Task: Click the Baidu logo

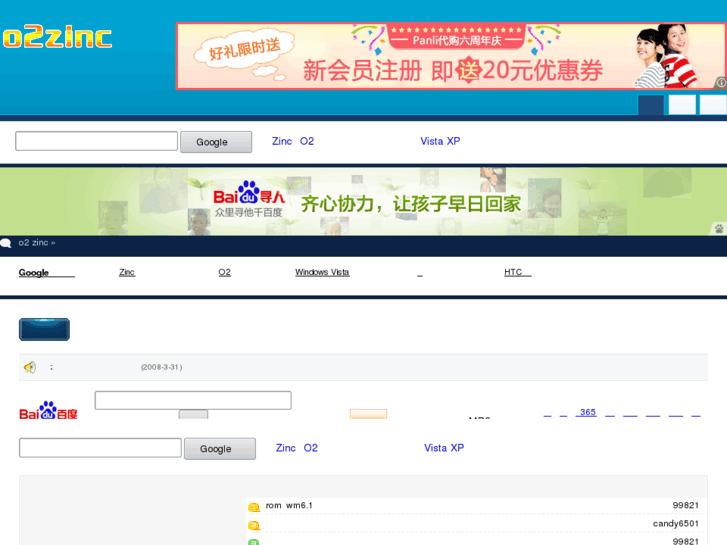Action: point(48,410)
